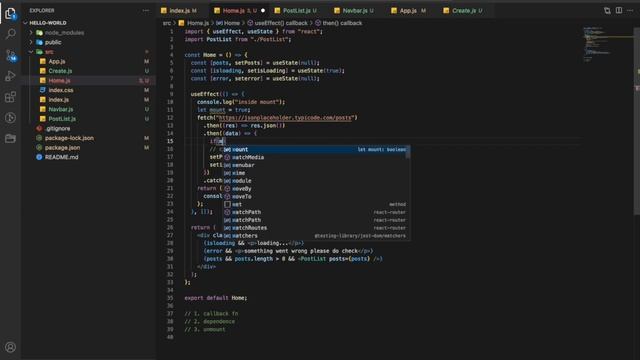Collapse the src folder

click(x=31, y=52)
